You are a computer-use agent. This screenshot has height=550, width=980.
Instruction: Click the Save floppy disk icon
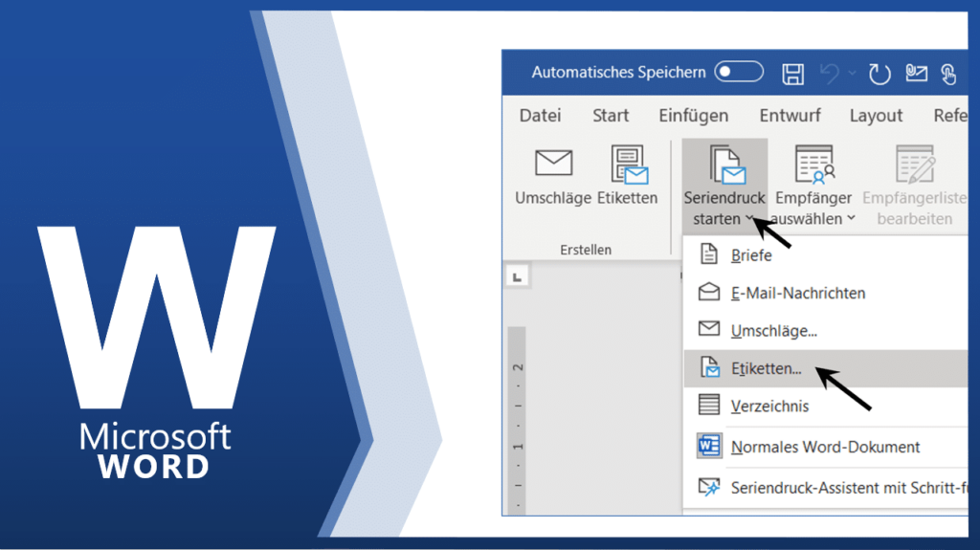pos(792,74)
